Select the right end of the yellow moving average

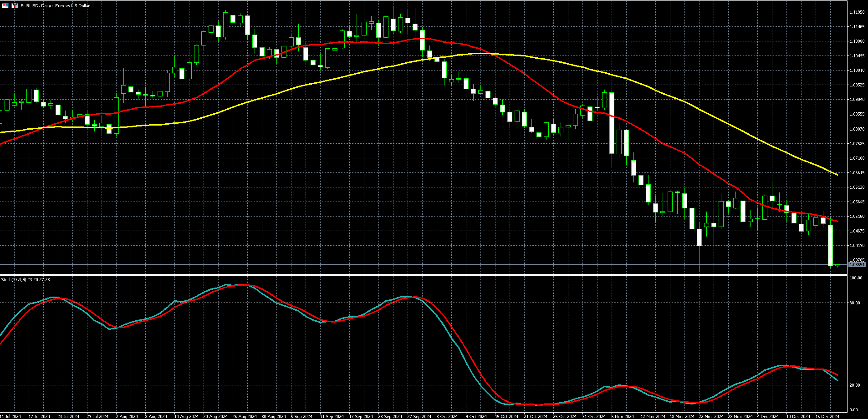[837, 175]
